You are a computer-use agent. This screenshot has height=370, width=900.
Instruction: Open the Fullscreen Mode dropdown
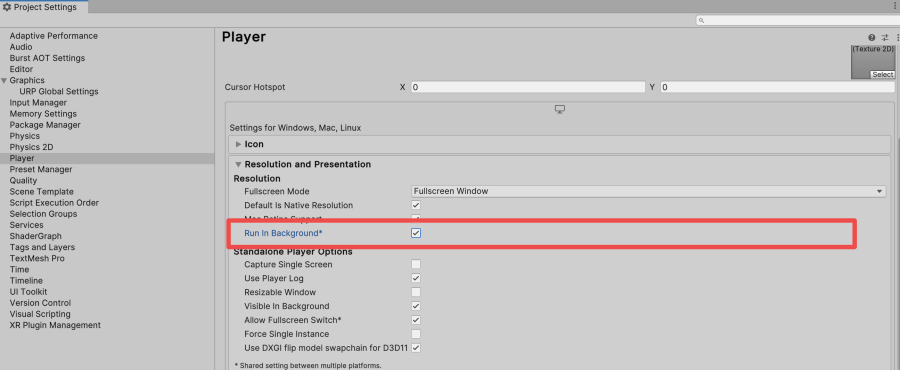[648, 191]
